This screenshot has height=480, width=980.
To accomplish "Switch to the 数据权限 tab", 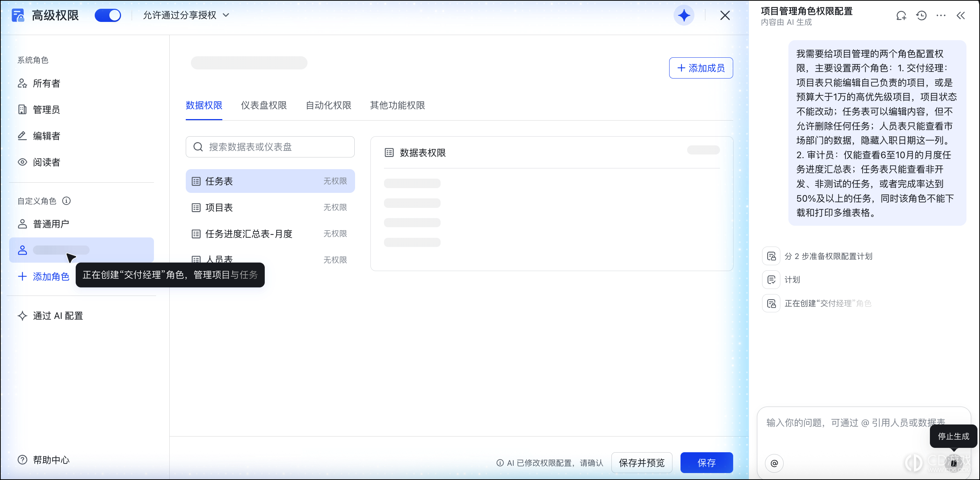I will tap(204, 105).
